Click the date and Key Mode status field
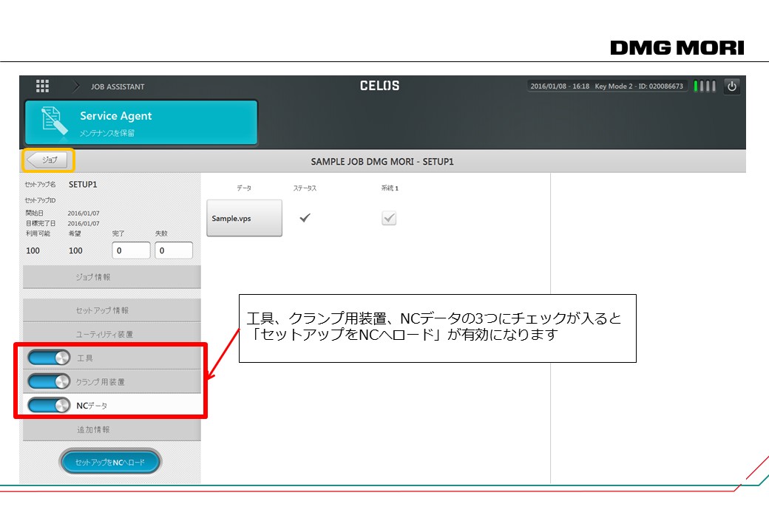769x532 pixels. pos(606,86)
